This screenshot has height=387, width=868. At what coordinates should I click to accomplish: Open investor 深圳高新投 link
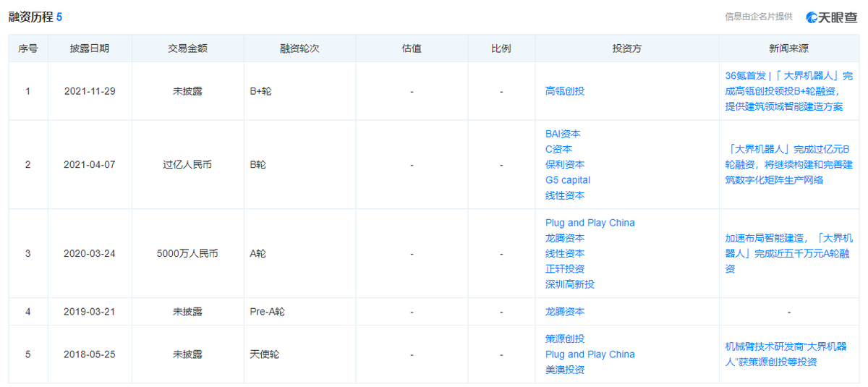[x=570, y=284]
